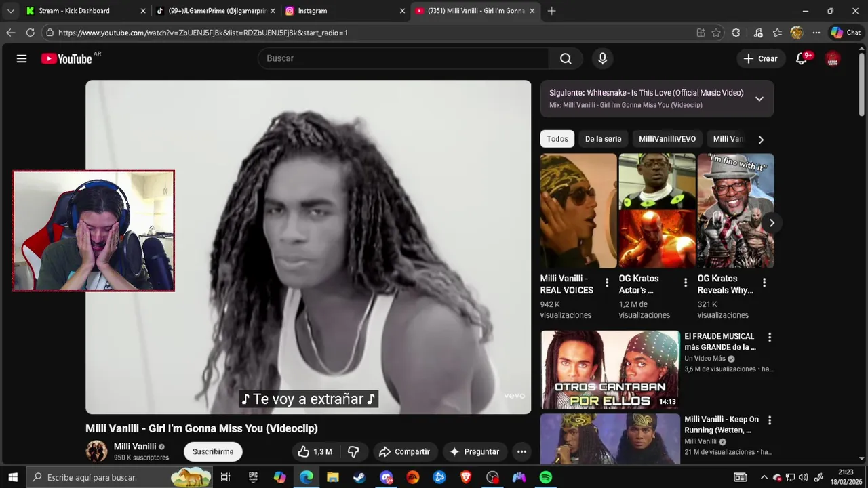Switch to the JLGamerPrime TikTok tab
This screenshot has width=868, height=488.
[216, 11]
